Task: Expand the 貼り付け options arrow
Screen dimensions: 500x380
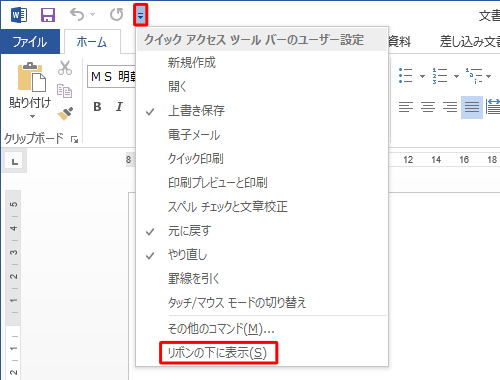Action: tap(32, 116)
